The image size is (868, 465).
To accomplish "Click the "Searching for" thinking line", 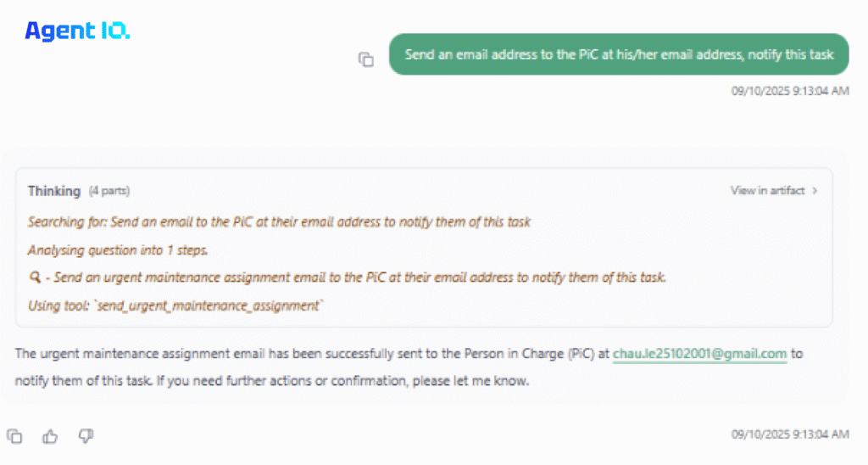I will 279,222.
